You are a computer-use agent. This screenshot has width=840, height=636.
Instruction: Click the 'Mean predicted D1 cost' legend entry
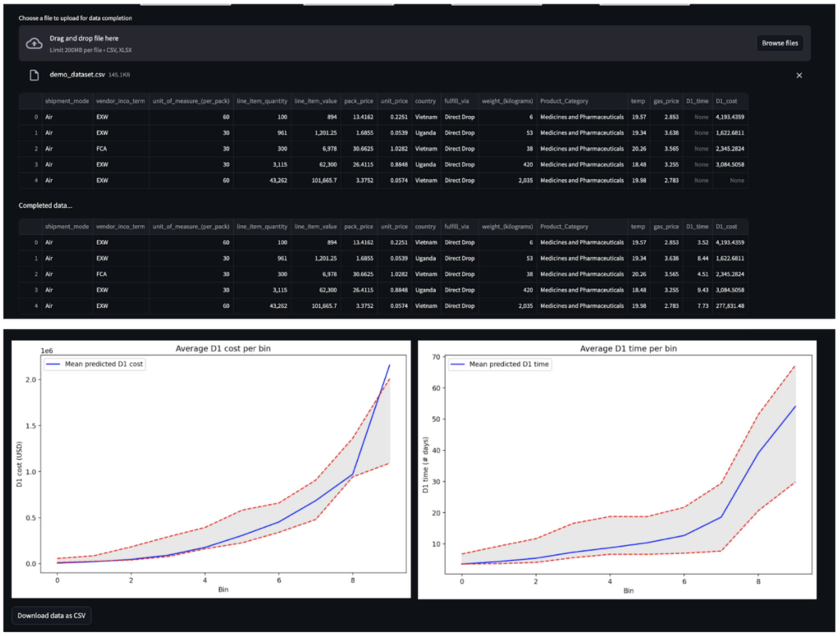click(95, 364)
